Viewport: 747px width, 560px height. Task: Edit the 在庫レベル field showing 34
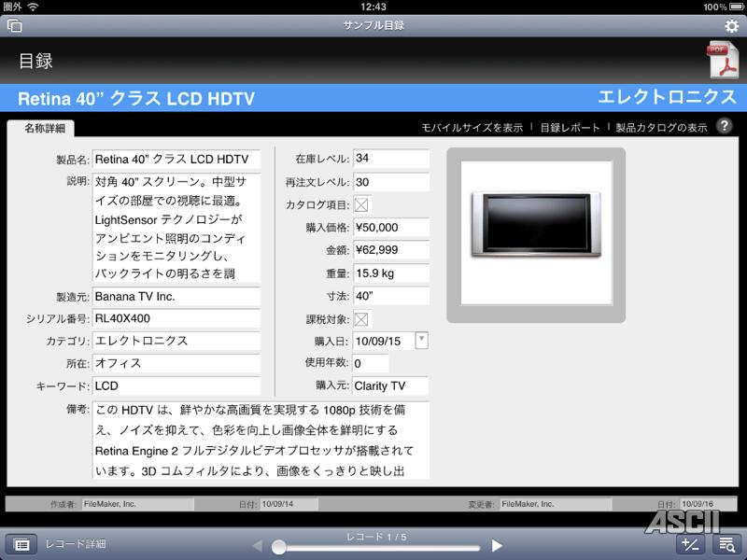coord(391,159)
